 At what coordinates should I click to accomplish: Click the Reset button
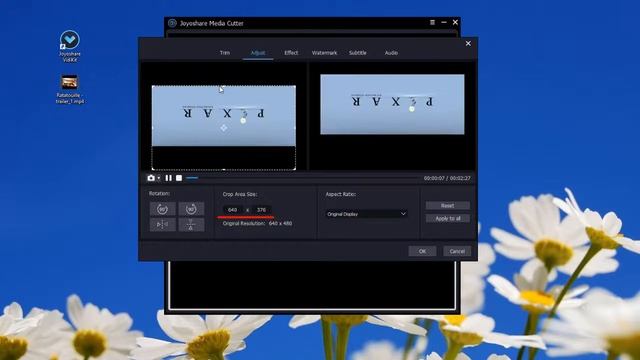tap(447, 206)
